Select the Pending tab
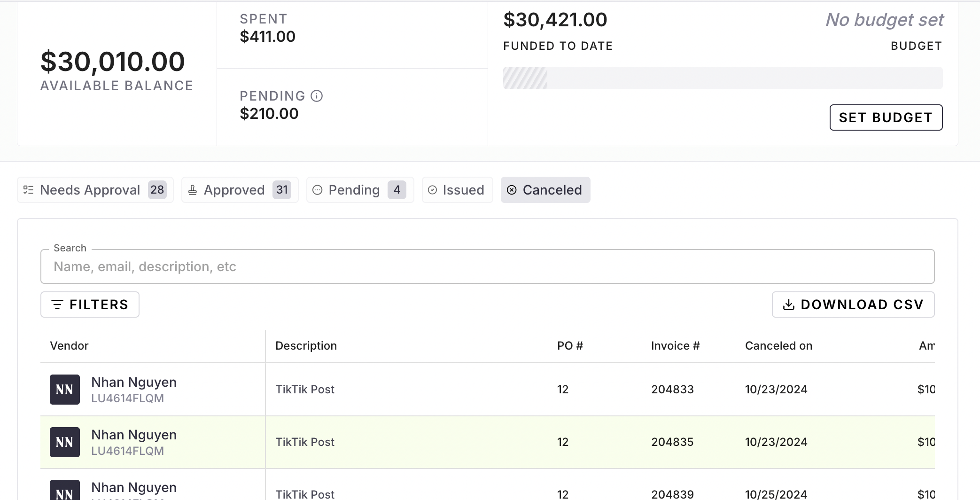The height and width of the screenshot is (500, 980). (x=360, y=190)
